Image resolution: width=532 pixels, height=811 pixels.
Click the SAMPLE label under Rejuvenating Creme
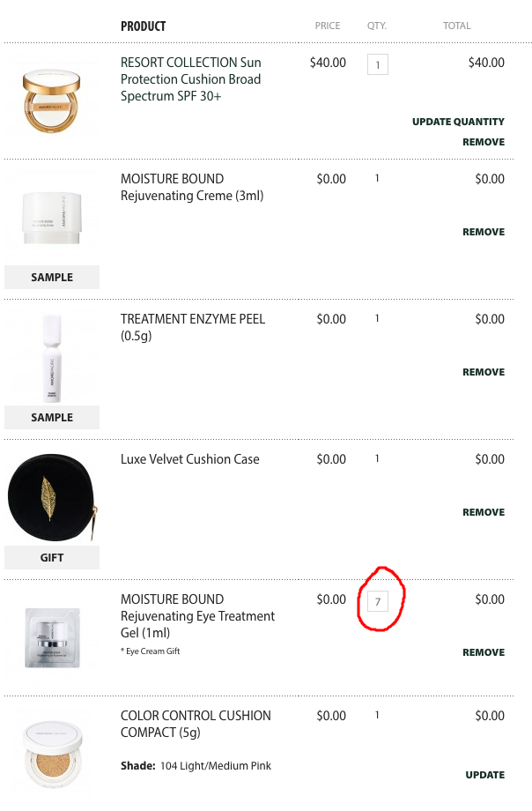pos(52,277)
